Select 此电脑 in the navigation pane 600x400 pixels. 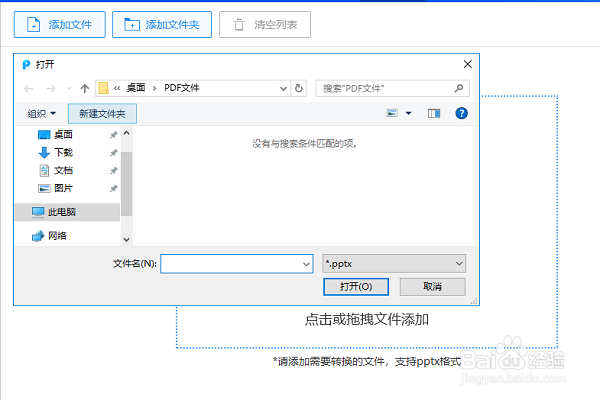67,212
